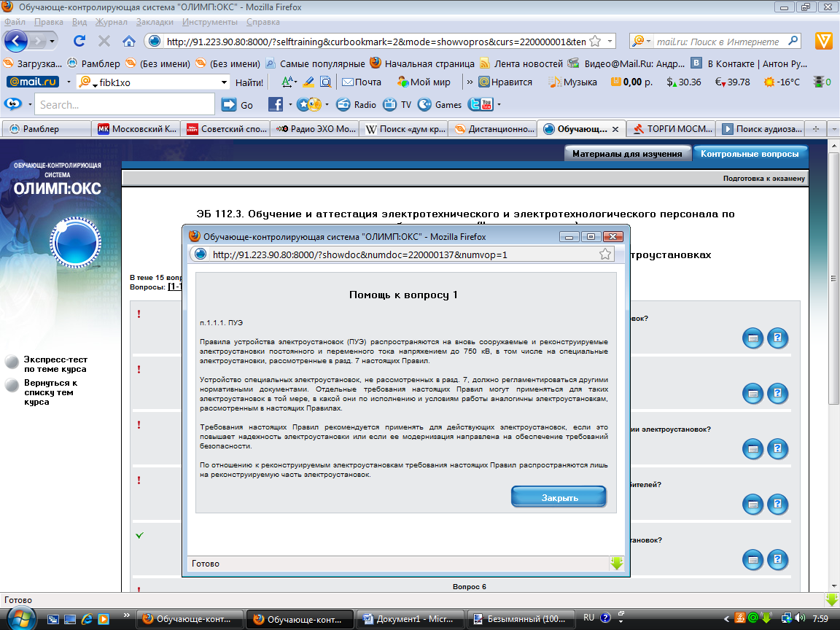
Task: Click the Go arrow button
Action: pos(237,105)
